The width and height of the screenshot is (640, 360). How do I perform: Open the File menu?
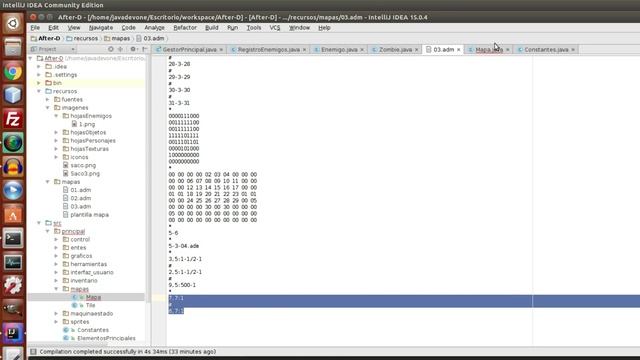pyautogui.click(x=35, y=28)
